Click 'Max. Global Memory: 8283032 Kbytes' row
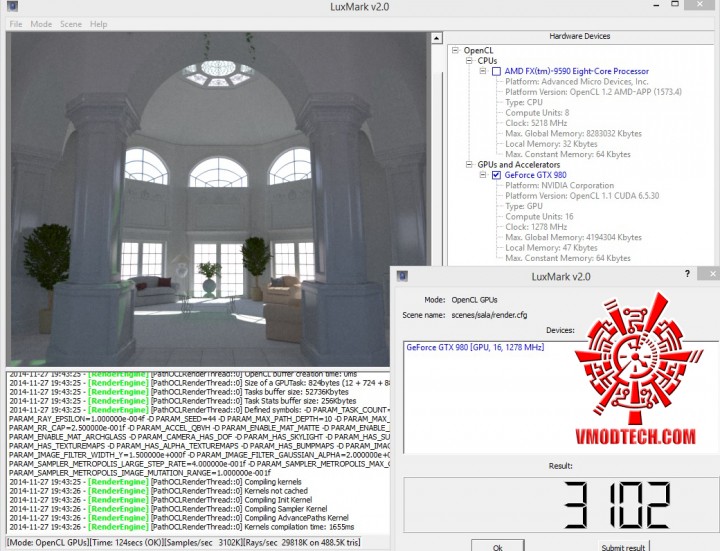Viewport: 720px width, 551px height. click(x=574, y=134)
